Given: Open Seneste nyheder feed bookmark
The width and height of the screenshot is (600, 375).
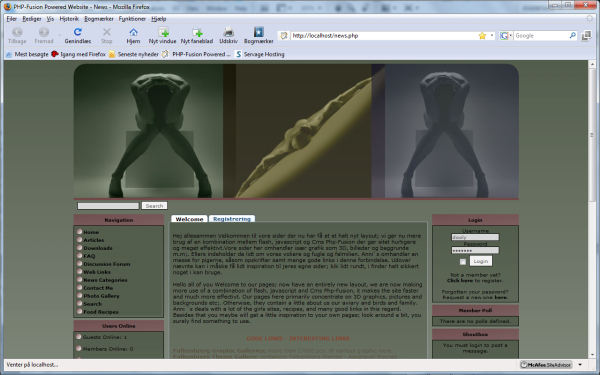Looking at the screenshot, I should [x=134, y=54].
